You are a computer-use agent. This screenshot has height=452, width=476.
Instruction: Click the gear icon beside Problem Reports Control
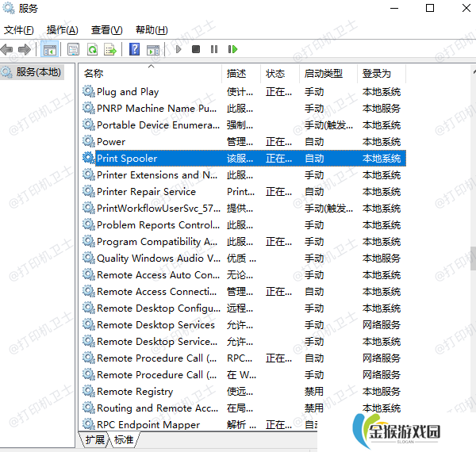[x=89, y=224]
